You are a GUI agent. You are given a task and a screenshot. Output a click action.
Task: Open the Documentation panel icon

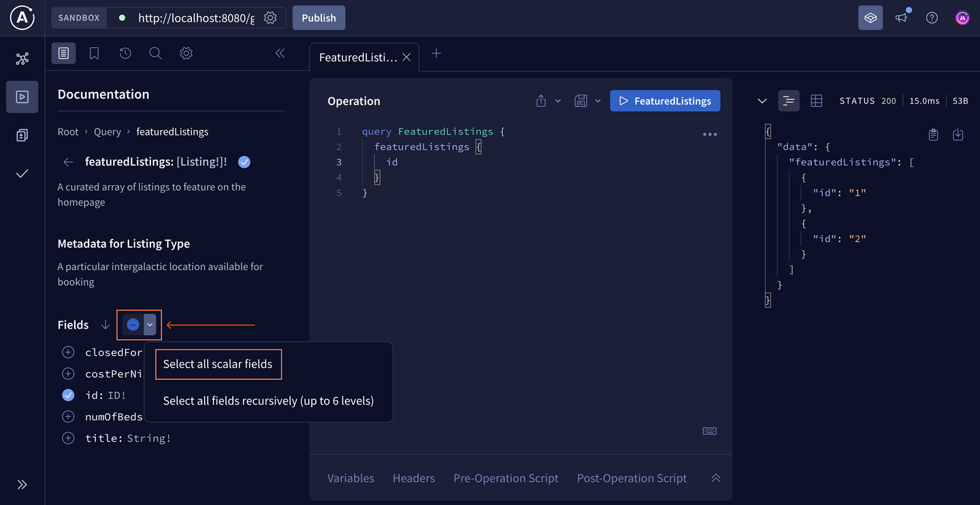(63, 52)
